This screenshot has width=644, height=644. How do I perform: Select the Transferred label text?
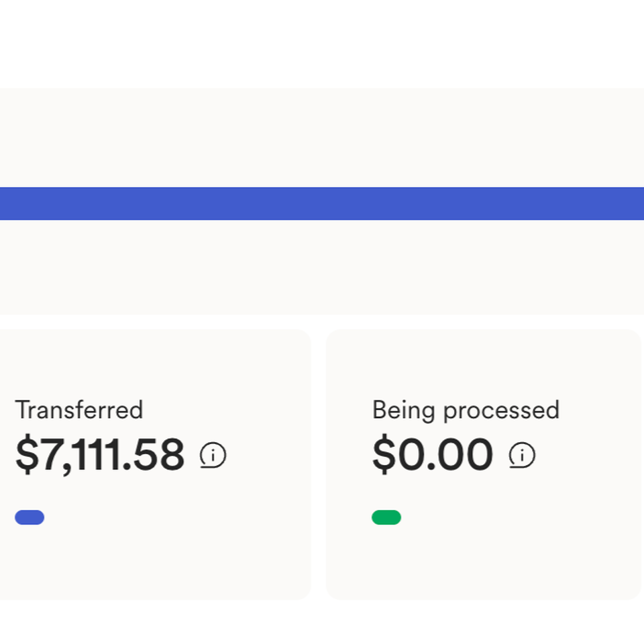(x=79, y=410)
